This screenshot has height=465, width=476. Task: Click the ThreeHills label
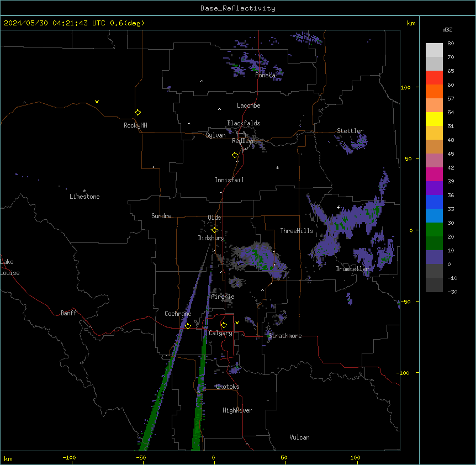297,231
